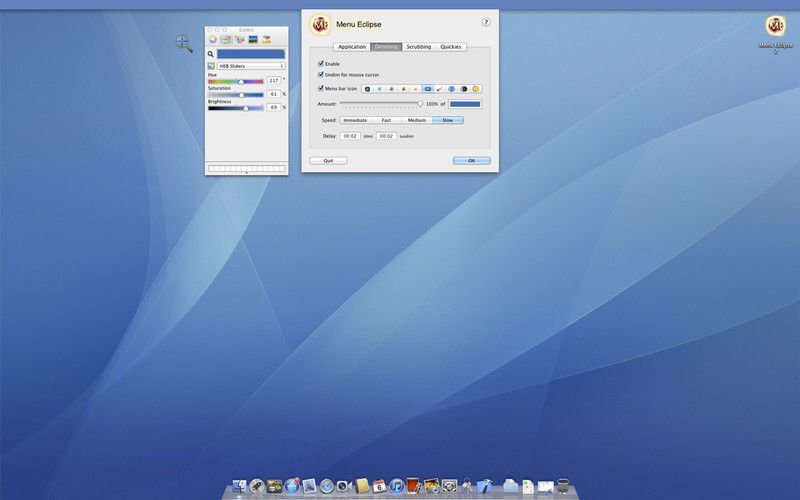The image size is (800, 500).
Task: Toggle the Menu bar icon checkbox
Action: tap(321, 88)
